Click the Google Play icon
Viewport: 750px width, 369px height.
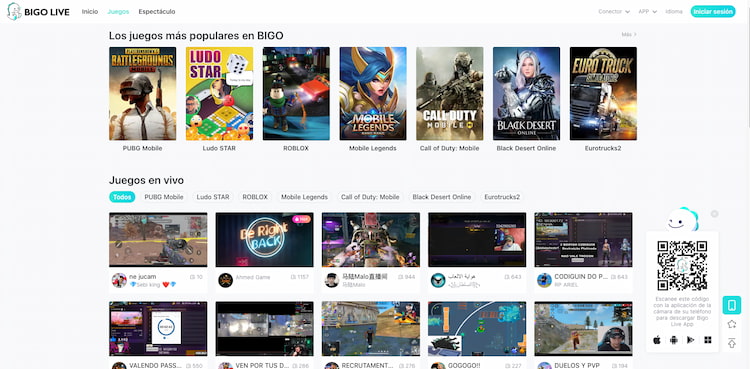click(691, 340)
